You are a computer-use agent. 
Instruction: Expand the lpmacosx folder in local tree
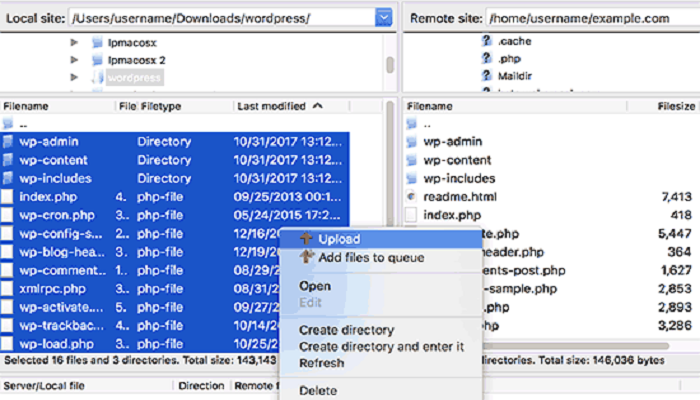tap(74, 42)
